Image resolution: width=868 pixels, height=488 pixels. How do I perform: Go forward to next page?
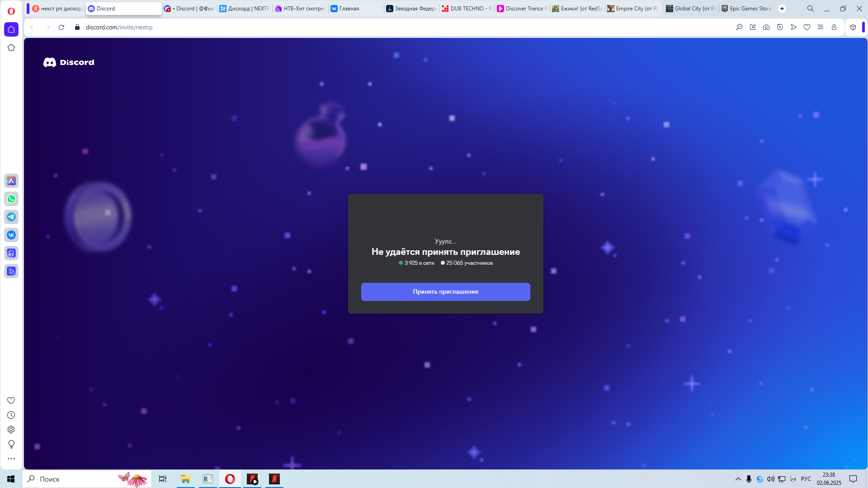[48, 28]
